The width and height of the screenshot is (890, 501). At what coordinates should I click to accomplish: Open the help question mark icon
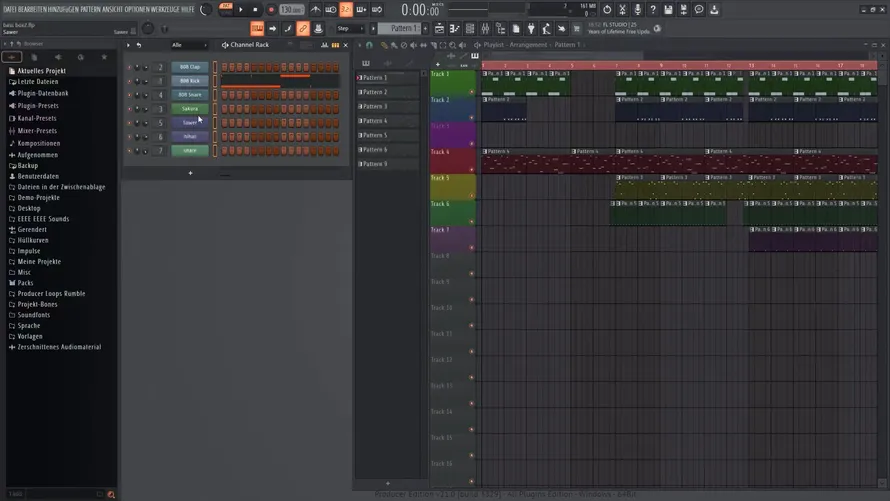point(653,10)
